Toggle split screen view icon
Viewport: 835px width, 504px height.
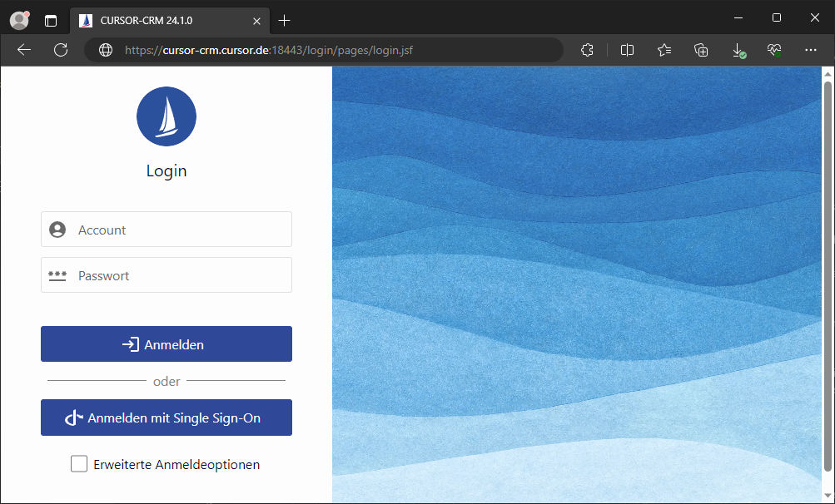[627, 50]
